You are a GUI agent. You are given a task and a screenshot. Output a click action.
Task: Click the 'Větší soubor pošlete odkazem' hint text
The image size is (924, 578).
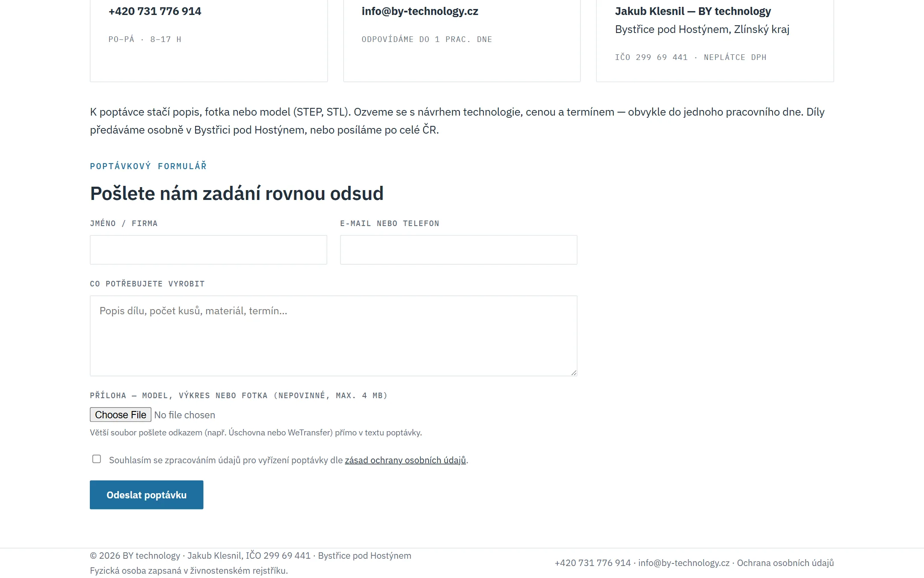256,432
